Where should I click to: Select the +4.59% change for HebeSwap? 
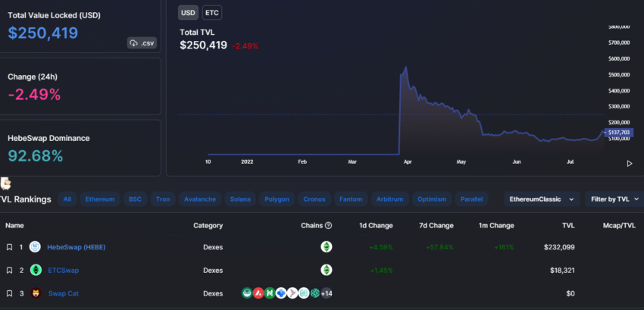tap(381, 247)
